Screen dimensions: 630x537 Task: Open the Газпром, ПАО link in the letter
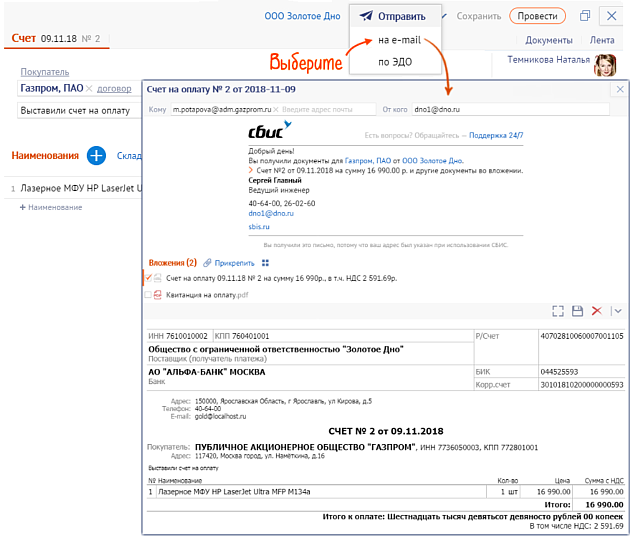pos(368,161)
